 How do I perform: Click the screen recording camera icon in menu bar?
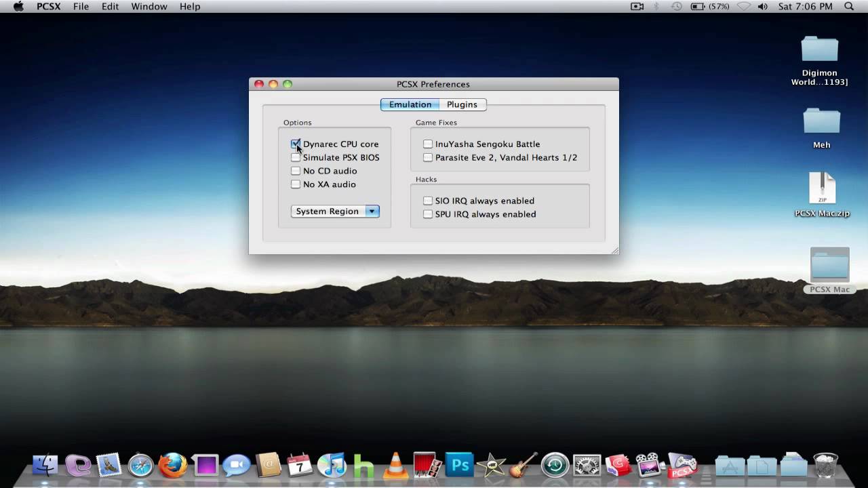click(637, 6)
